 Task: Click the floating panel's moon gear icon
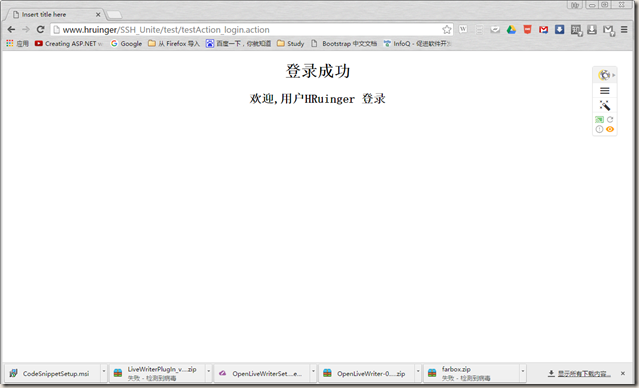[x=604, y=75]
